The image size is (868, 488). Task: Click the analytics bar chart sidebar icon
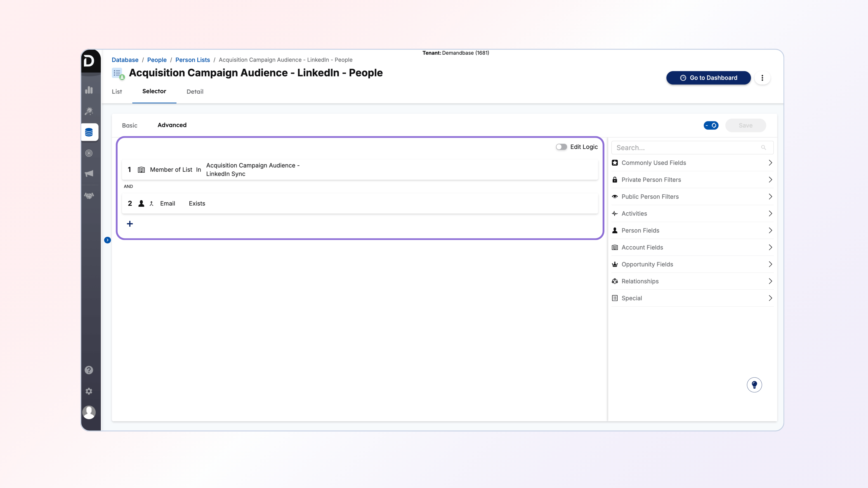(x=89, y=90)
